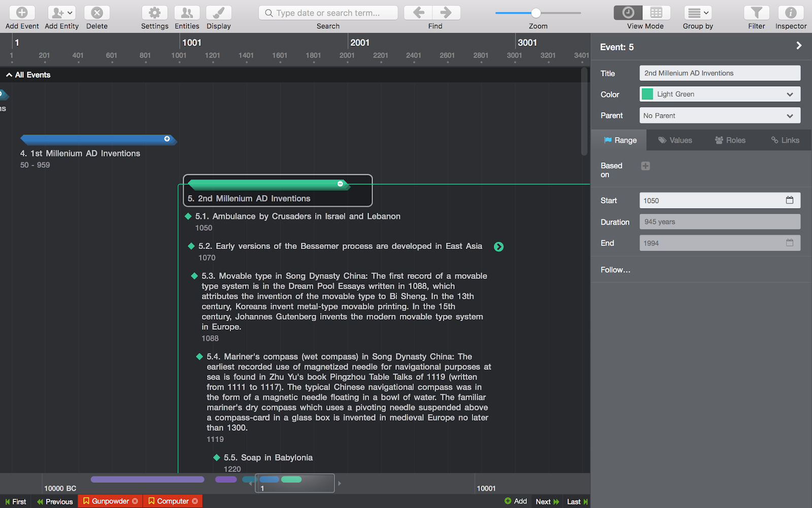Collapse the All Events group
This screenshot has height=508, width=812.
click(9, 75)
